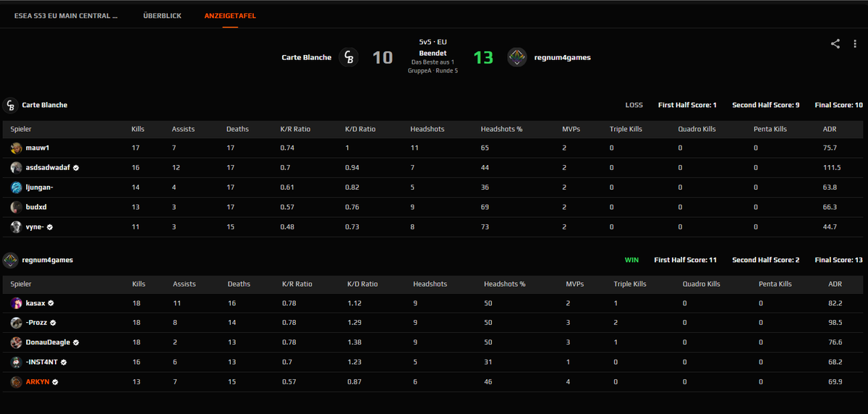Click ARKYN's avatar

tap(16, 381)
